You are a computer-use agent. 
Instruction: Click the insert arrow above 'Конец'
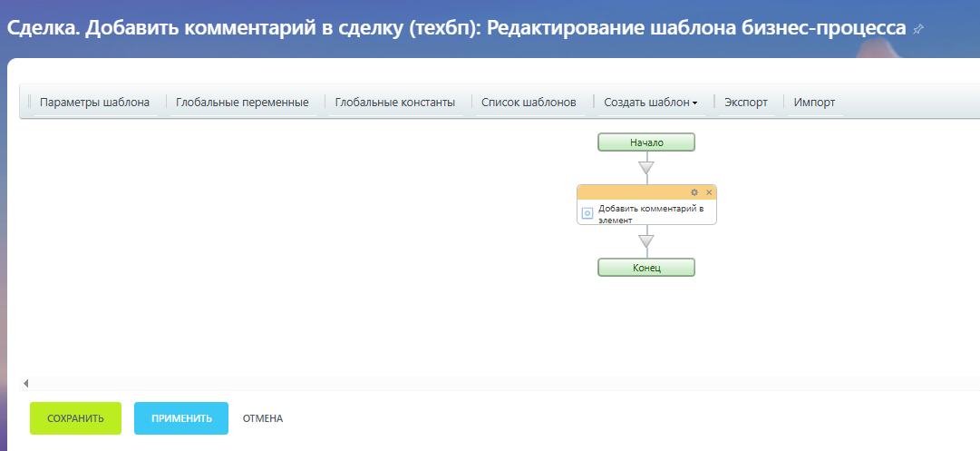tap(645, 241)
